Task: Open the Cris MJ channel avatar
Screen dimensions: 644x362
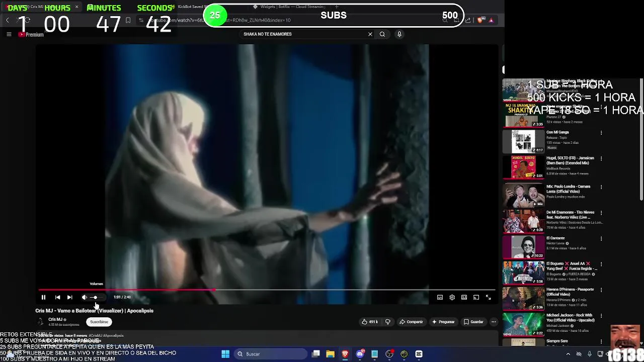Action: [40, 322]
